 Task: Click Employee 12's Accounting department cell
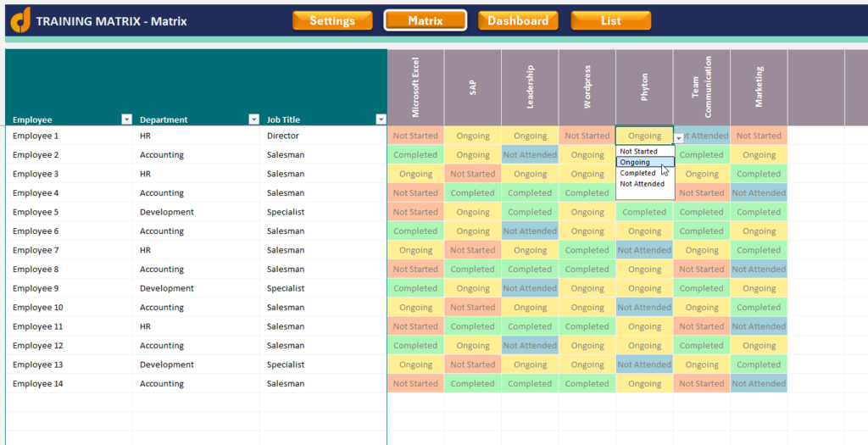(196, 345)
